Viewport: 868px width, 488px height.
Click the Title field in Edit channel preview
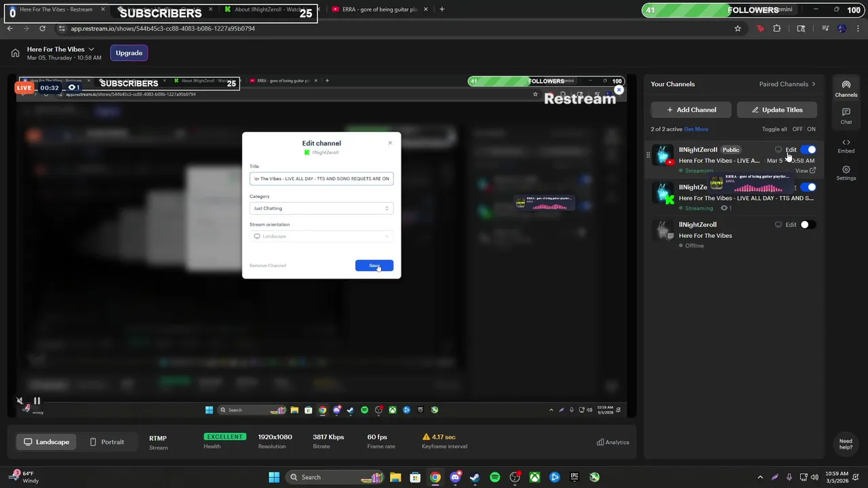click(x=321, y=179)
